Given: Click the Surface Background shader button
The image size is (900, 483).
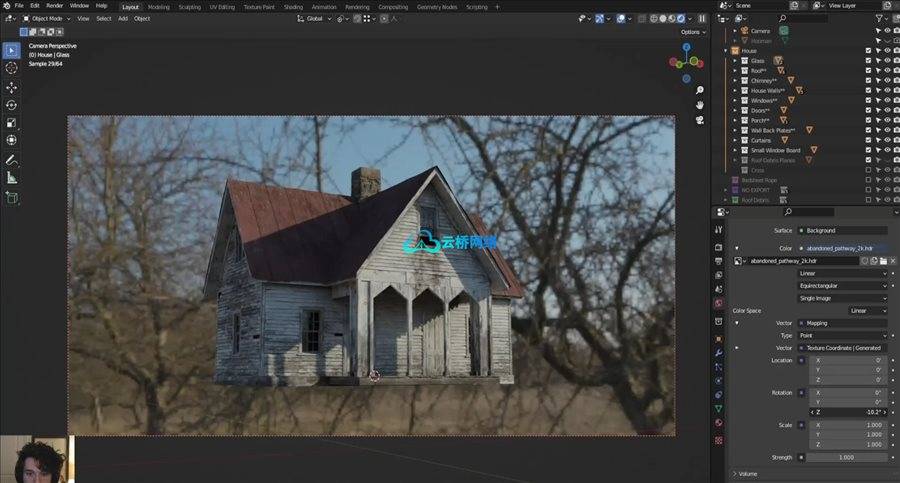Looking at the screenshot, I should pos(843,230).
